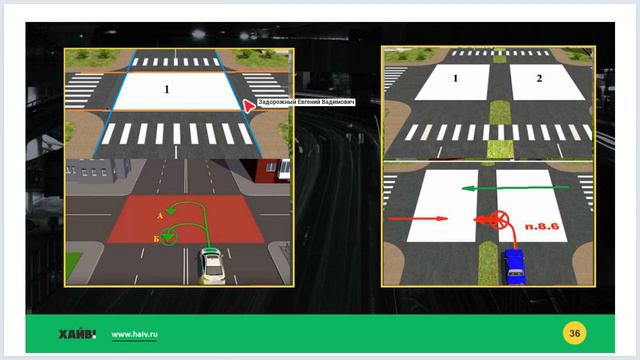Image resolution: width=640 pixels, height=360 pixels.
Task: Click the yellow slide number 36 badge
Action: click(x=574, y=333)
